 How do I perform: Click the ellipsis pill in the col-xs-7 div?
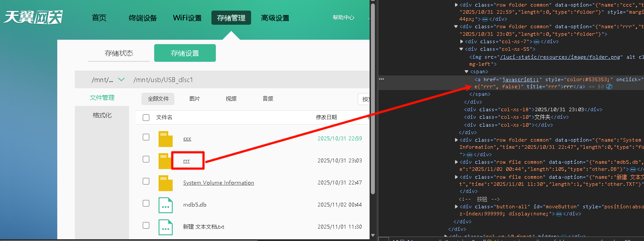[x=537, y=41]
